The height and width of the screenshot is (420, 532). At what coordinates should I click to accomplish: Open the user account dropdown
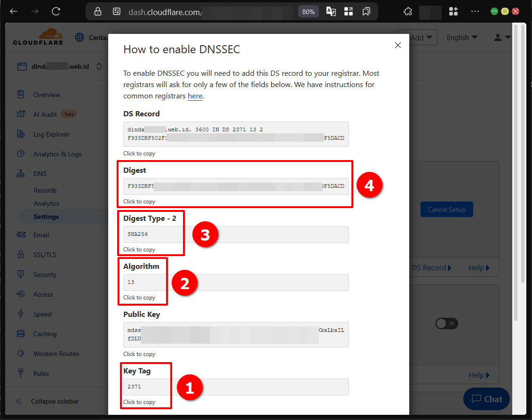(502, 37)
